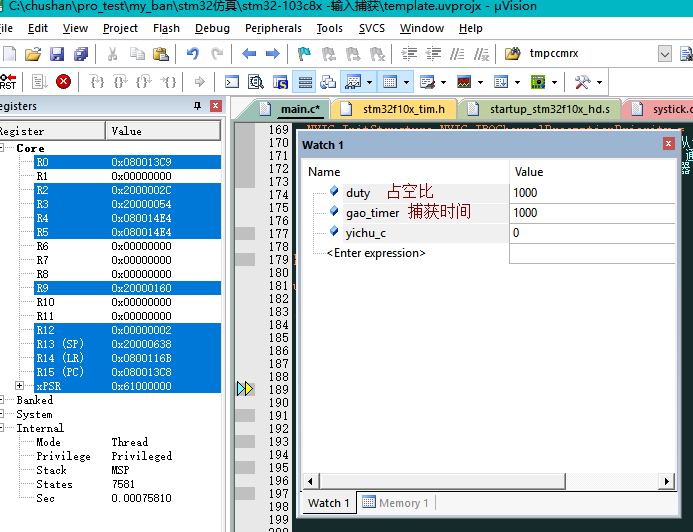
Task: Switch to startup_stm32f10x_hd.s tab
Action: coord(541,109)
